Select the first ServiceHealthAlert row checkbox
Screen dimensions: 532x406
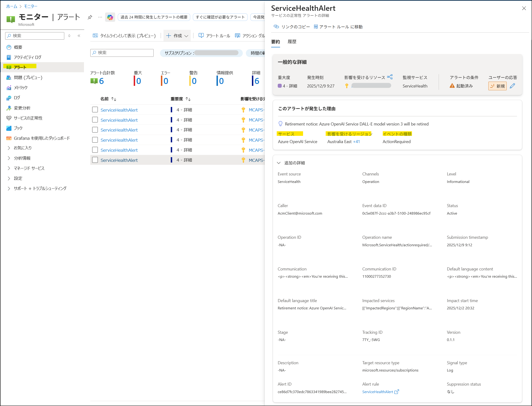(95, 110)
